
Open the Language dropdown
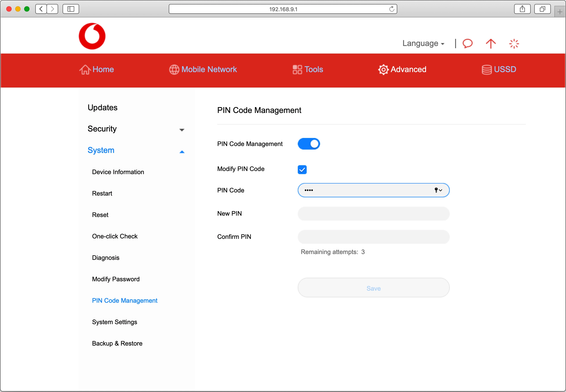pyautogui.click(x=423, y=44)
